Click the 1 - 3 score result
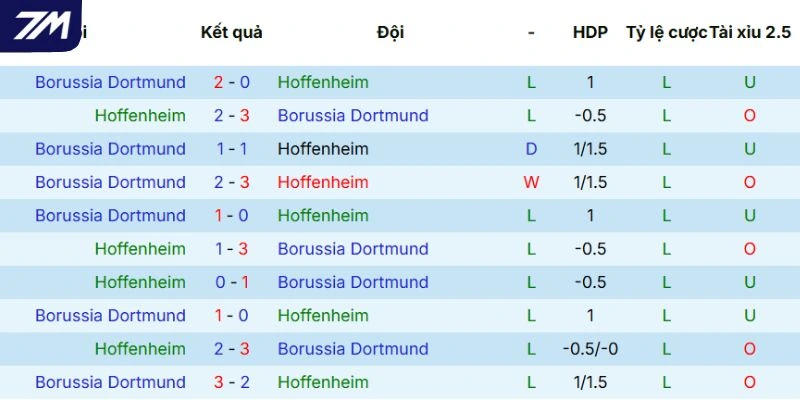Viewport: 800px width, 400px height. click(x=231, y=249)
